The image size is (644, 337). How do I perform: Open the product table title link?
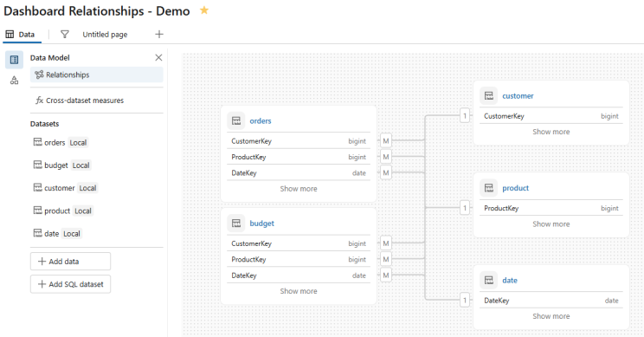tap(515, 188)
